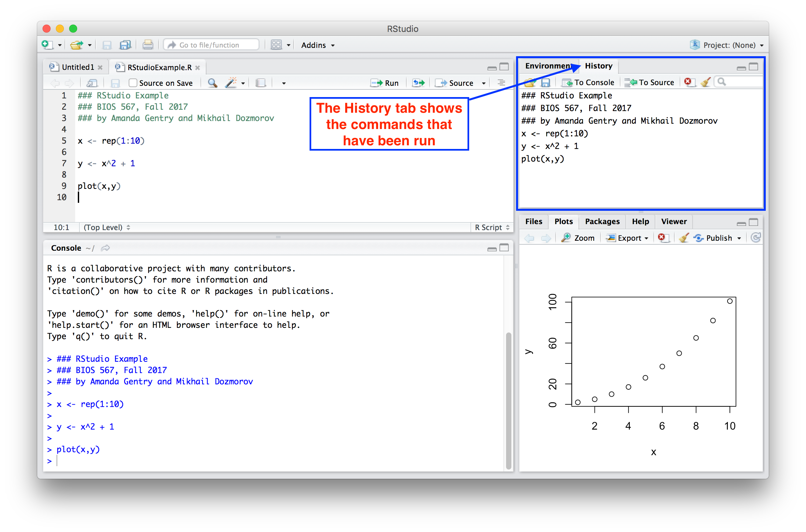The width and height of the screenshot is (806, 532).
Task: Click the re-run previous code region icon
Action: [x=418, y=83]
